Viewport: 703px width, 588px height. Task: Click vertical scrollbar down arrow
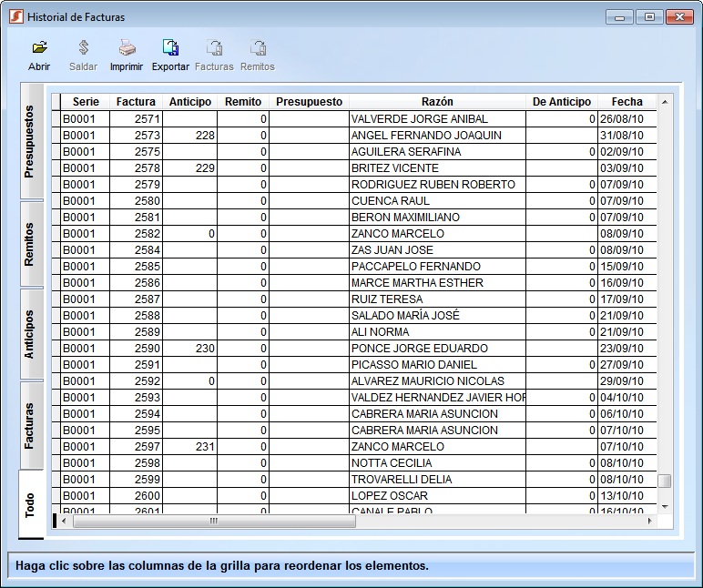(x=665, y=506)
